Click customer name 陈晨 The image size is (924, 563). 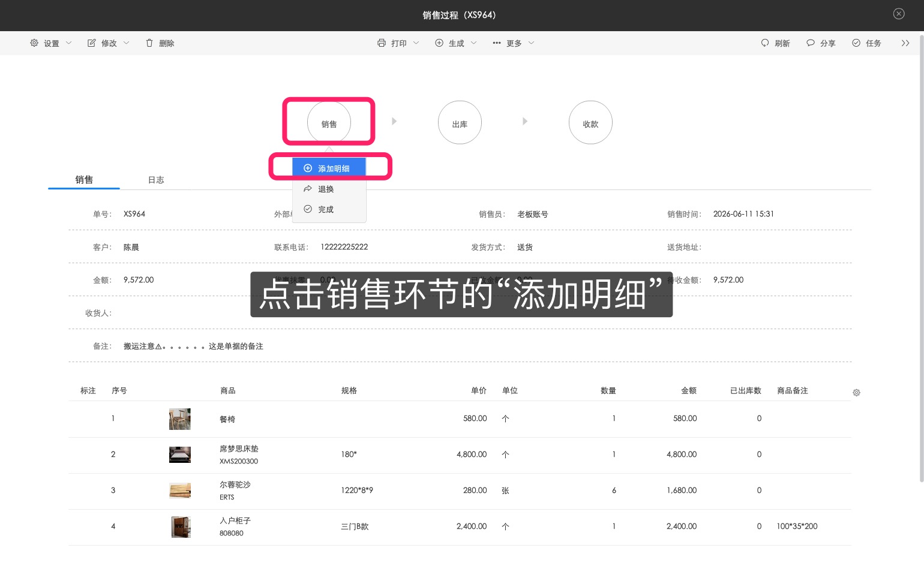point(131,247)
